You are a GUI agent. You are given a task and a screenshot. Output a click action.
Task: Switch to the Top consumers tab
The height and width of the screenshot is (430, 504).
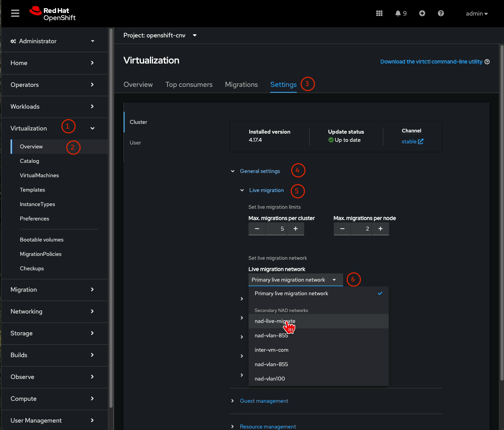coord(189,85)
